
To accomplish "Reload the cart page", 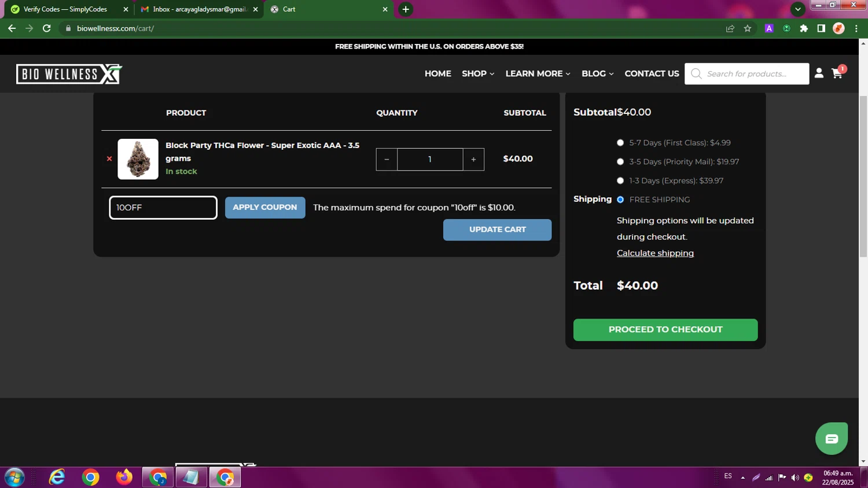I will point(47,28).
